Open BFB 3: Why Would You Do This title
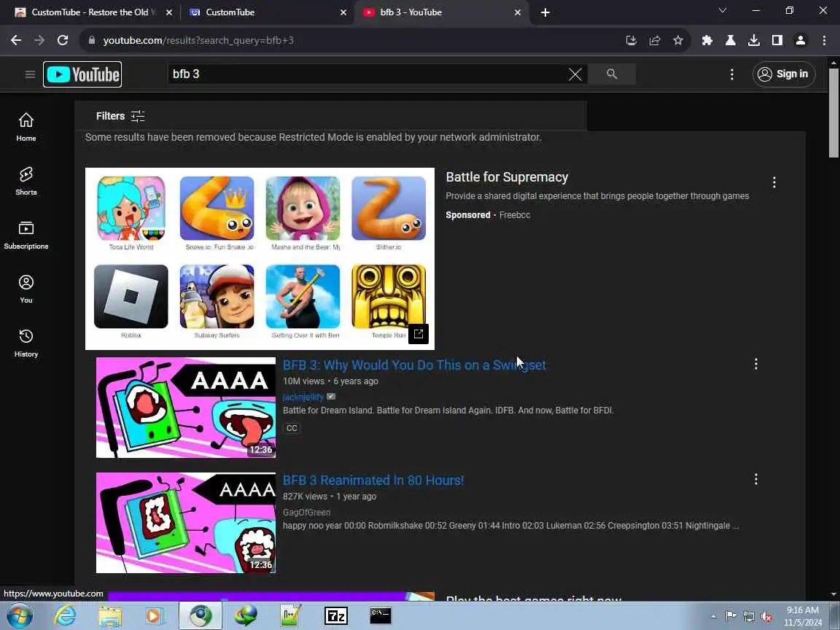 (x=414, y=365)
